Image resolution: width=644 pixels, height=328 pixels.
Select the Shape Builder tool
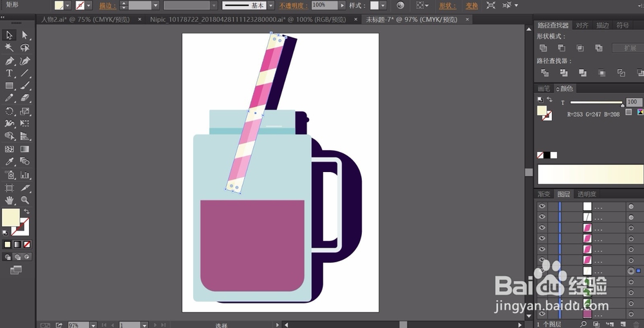click(9, 136)
